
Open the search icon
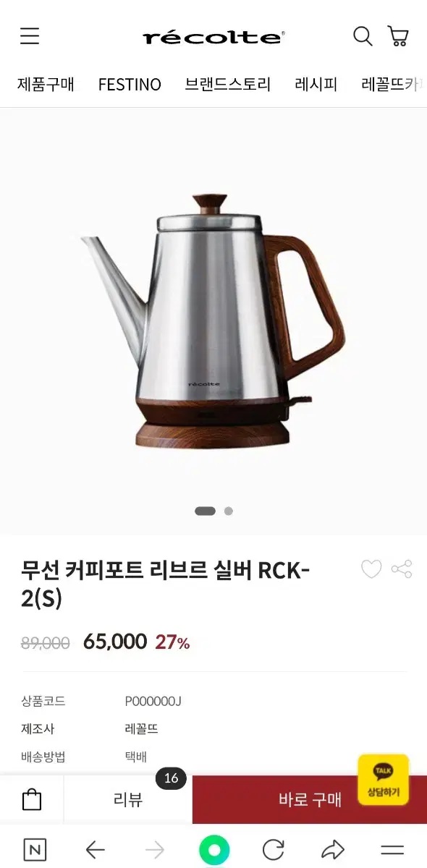point(362,35)
